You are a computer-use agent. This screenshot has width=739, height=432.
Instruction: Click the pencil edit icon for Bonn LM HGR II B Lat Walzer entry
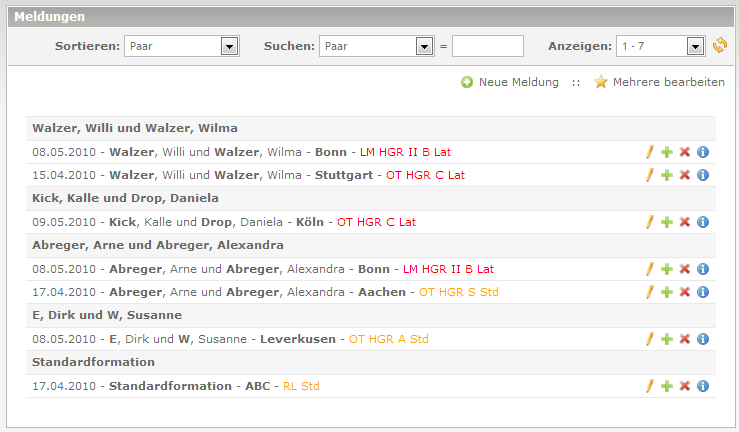click(649, 152)
